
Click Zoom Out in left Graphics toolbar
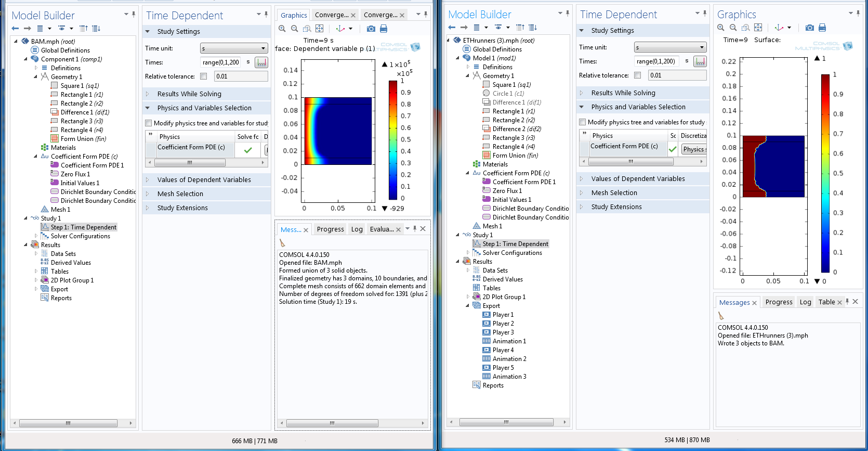pyautogui.click(x=294, y=29)
